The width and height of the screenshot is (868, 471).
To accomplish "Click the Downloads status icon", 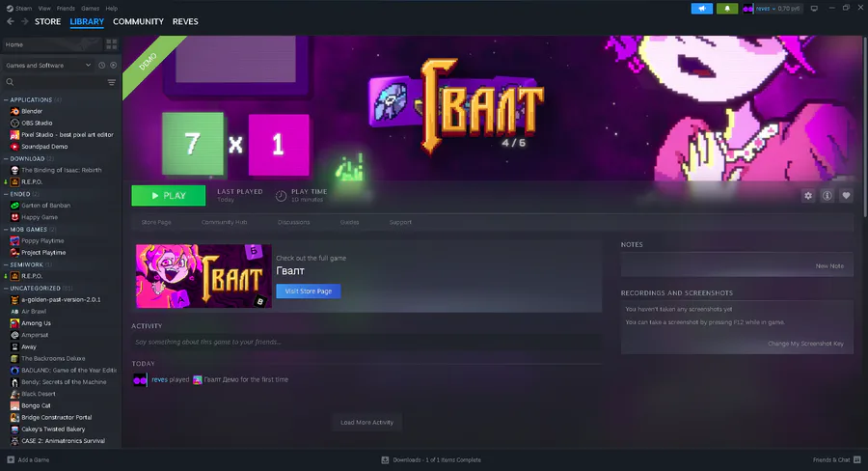I will pos(385,460).
